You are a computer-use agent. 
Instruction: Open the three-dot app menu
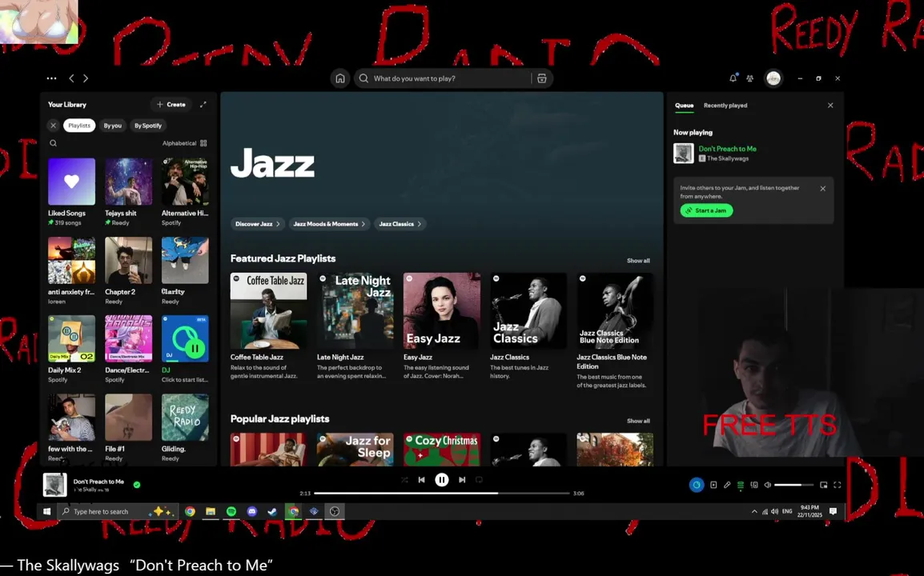(x=52, y=78)
